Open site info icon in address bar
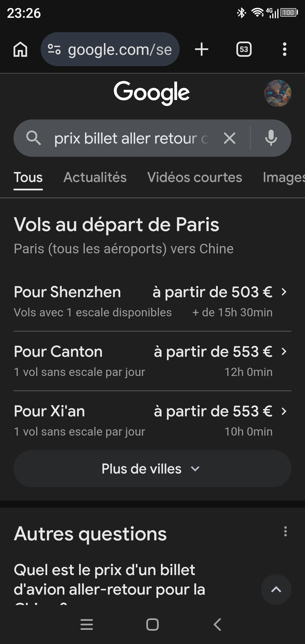305x644 pixels. pos(54,49)
